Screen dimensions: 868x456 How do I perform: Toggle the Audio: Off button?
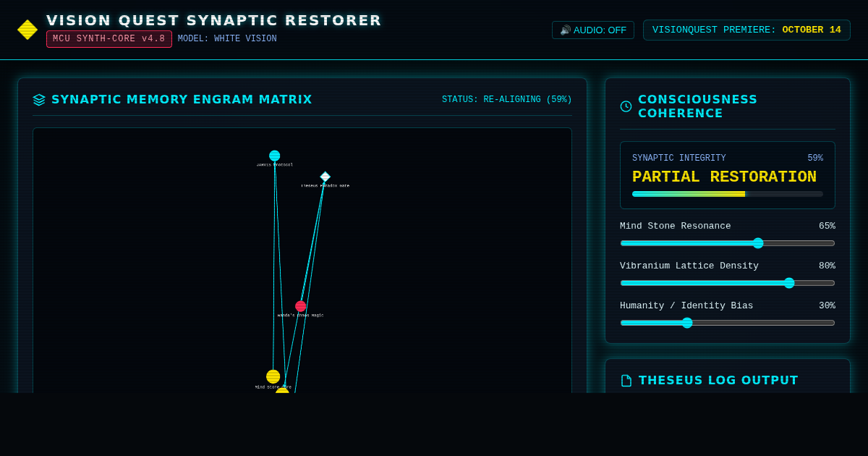pos(593,30)
